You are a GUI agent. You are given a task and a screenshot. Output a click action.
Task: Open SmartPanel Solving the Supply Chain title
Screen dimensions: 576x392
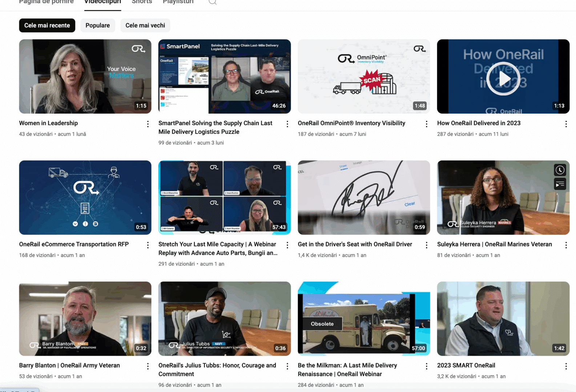click(x=215, y=127)
